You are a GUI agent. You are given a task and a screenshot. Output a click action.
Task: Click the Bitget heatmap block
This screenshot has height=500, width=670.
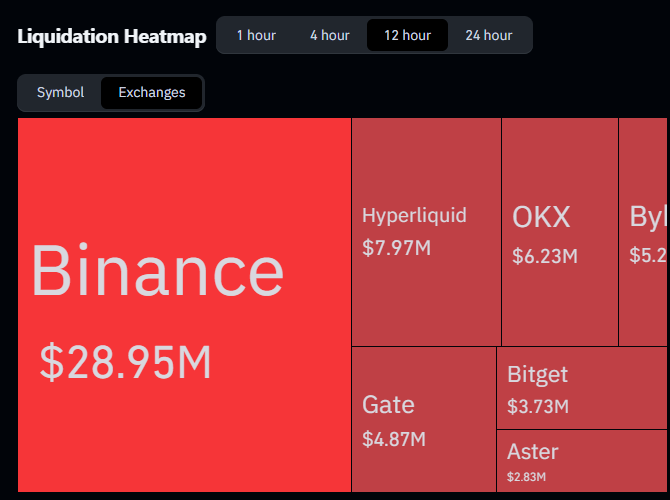(x=582, y=388)
